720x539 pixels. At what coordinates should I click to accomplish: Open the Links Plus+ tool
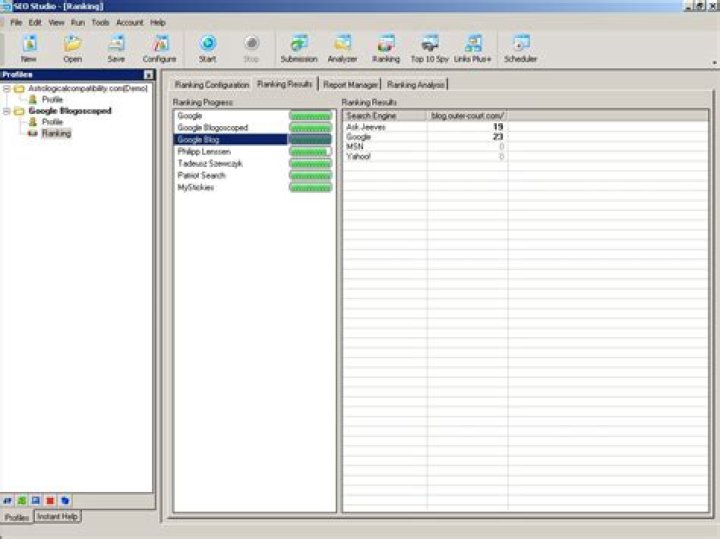pos(472,48)
